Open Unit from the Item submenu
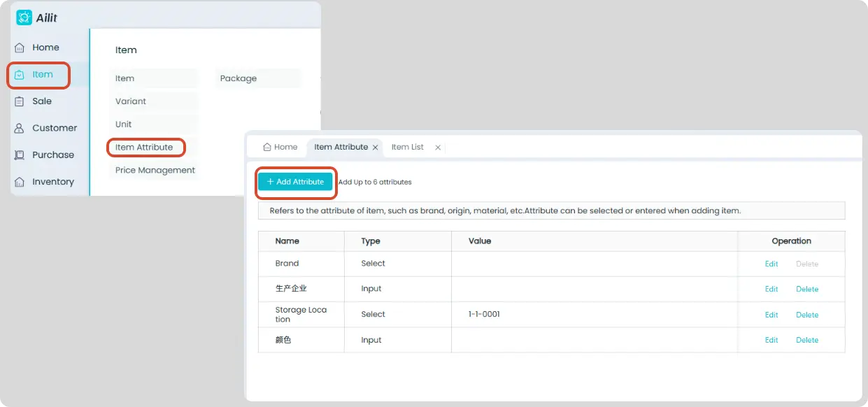Image resolution: width=868 pixels, height=407 pixels. 124,124
